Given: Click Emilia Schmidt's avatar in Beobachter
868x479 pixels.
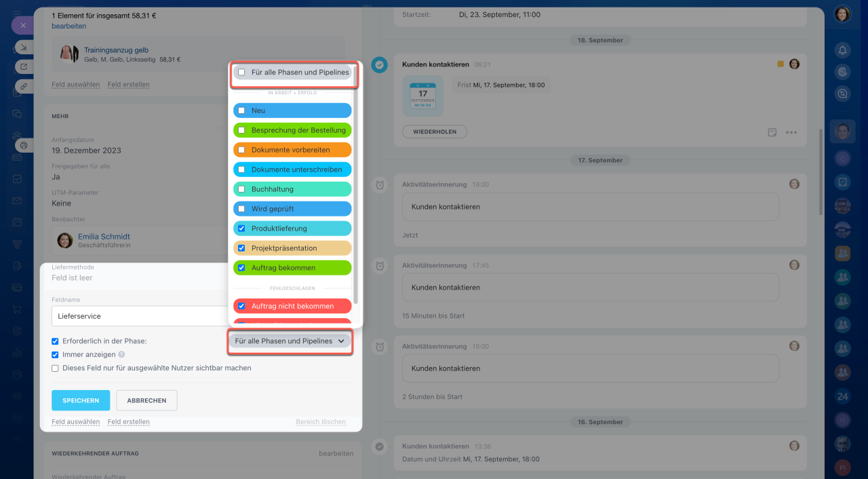Looking at the screenshot, I should pos(65,240).
